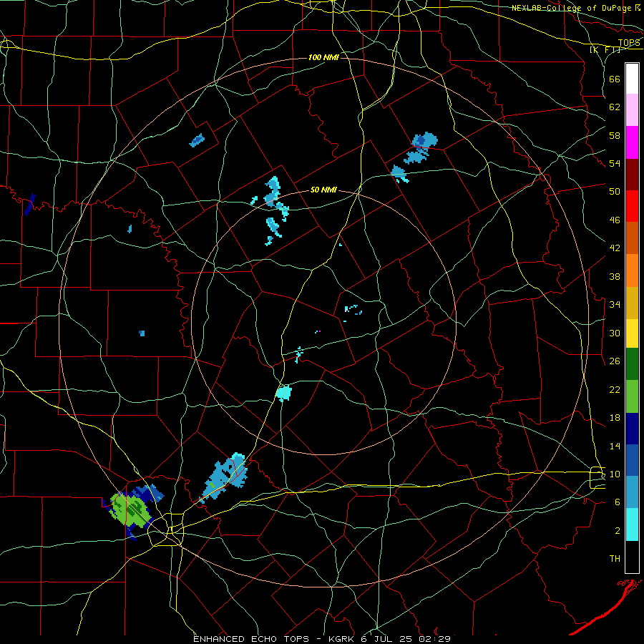Click the "10" legend value

(x=615, y=474)
